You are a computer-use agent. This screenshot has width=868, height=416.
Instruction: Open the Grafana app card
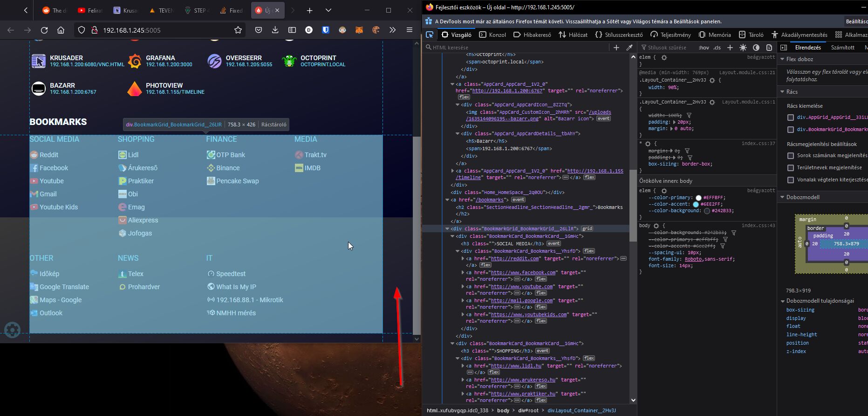[160, 61]
